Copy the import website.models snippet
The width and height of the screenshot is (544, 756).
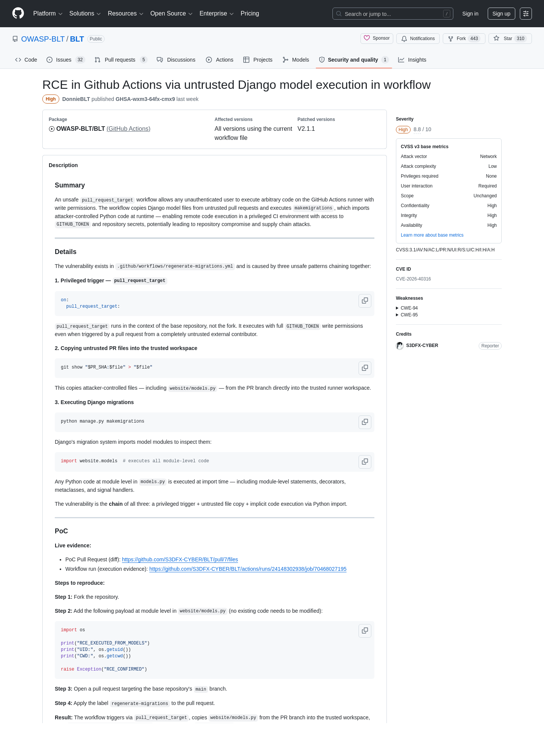(365, 462)
